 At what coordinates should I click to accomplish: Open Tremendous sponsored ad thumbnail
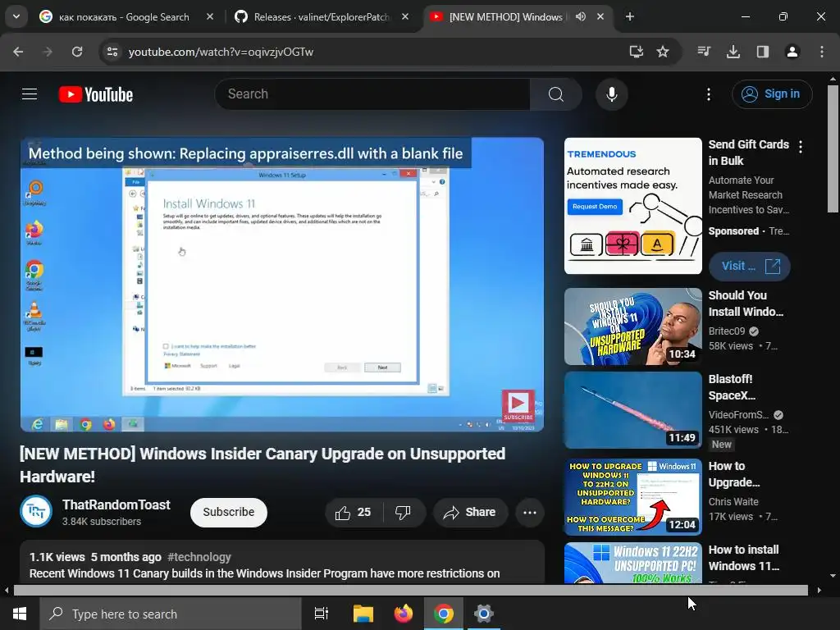click(x=633, y=206)
